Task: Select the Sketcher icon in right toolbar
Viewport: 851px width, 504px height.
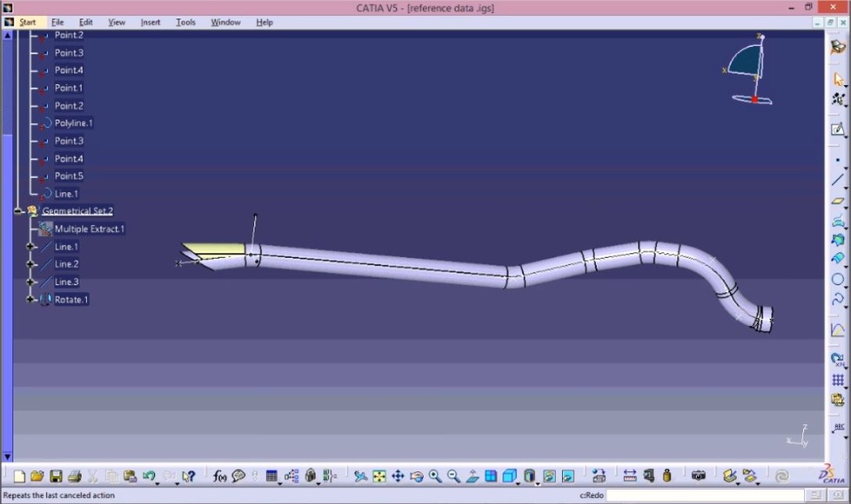Action: [838, 129]
